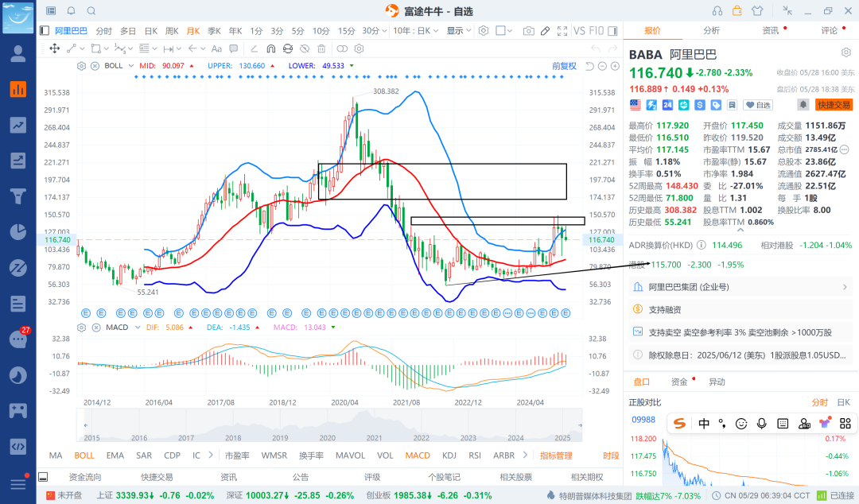Delete drawings with the trash icon
Screen dimensions: 859x504
point(321,48)
